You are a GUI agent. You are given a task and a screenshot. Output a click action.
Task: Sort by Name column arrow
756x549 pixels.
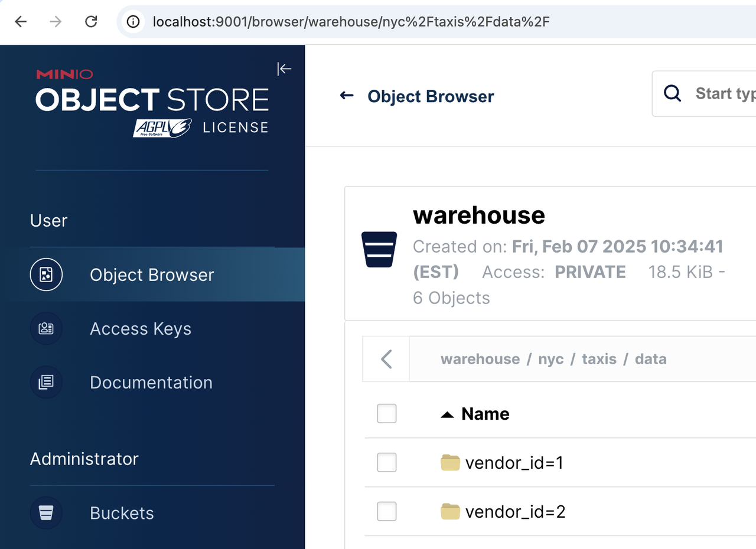click(447, 414)
